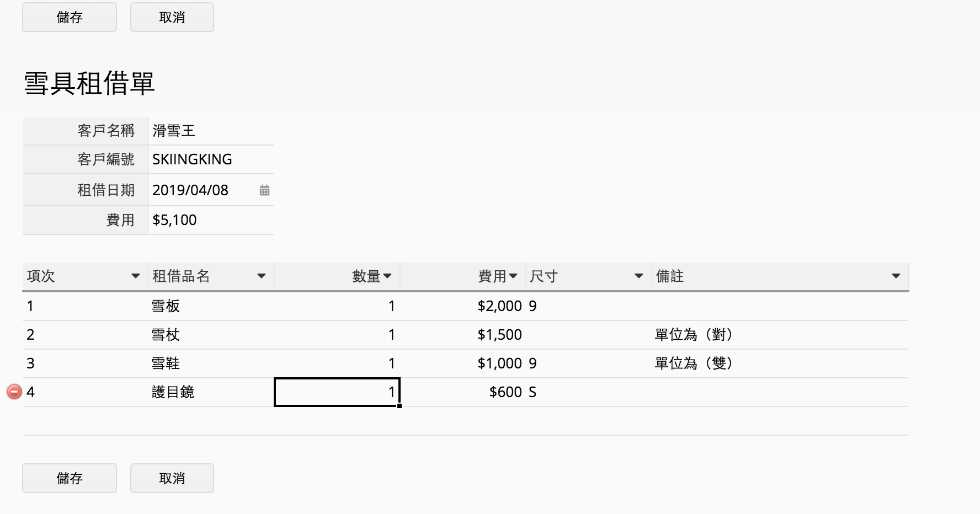Open the 備註 column dropdown arrow

pyautogui.click(x=896, y=276)
